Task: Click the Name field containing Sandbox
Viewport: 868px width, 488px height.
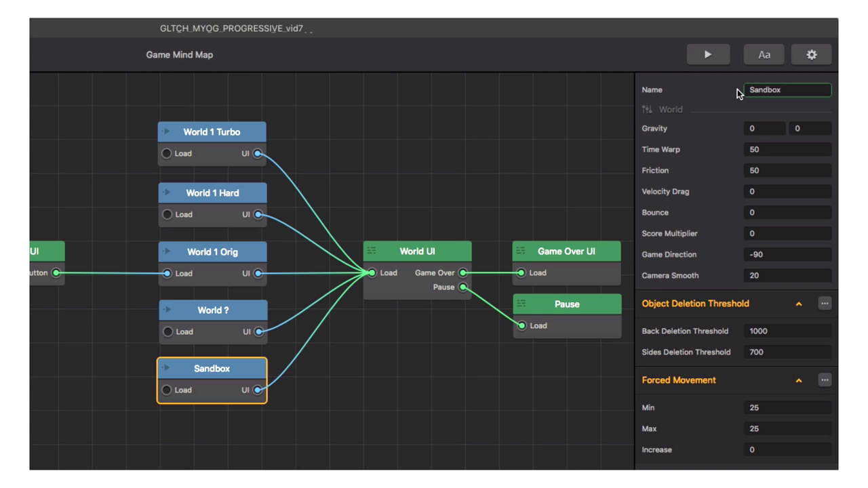Action: click(x=787, y=90)
